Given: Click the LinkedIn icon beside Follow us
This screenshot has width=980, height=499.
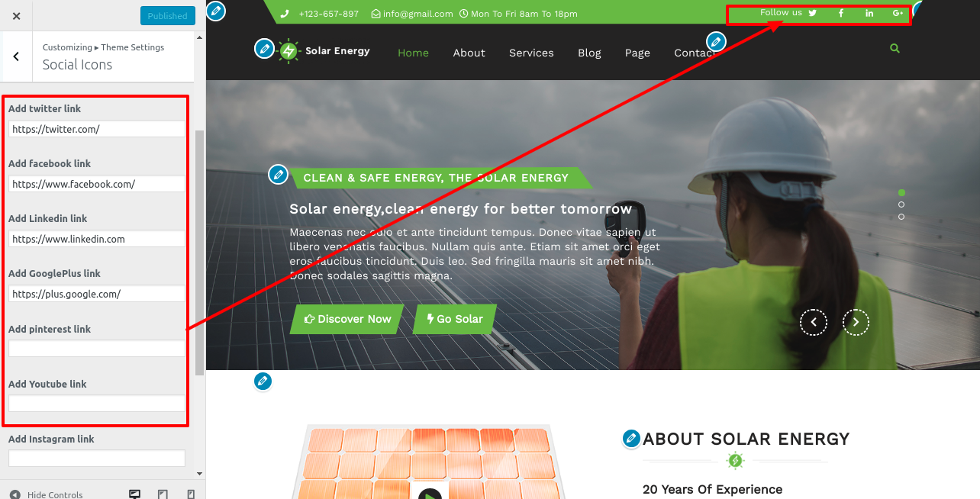Looking at the screenshot, I should (869, 13).
